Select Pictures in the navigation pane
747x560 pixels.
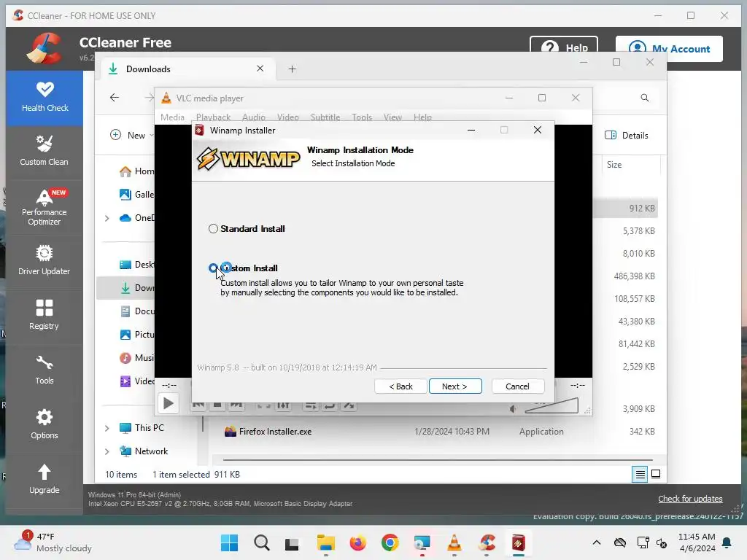[136, 334]
